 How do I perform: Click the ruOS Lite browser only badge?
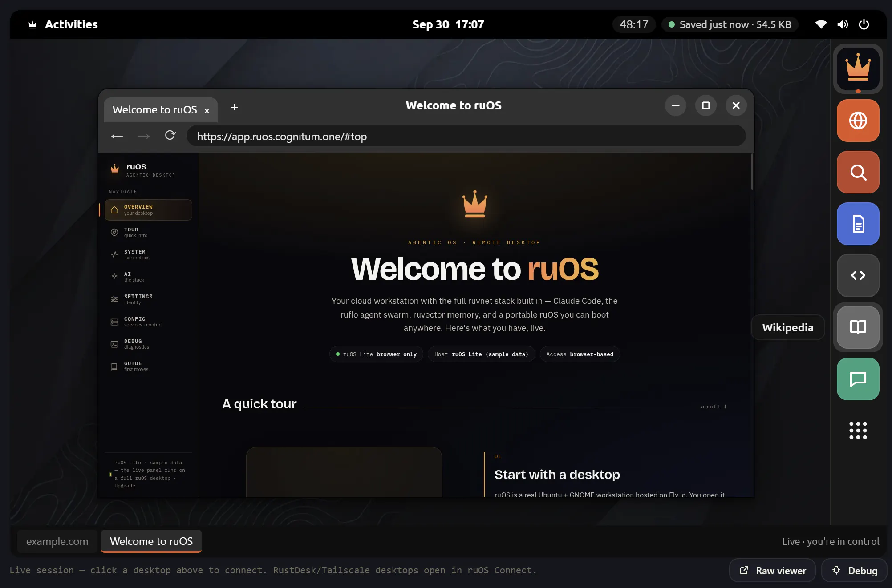(x=376, y=354)
